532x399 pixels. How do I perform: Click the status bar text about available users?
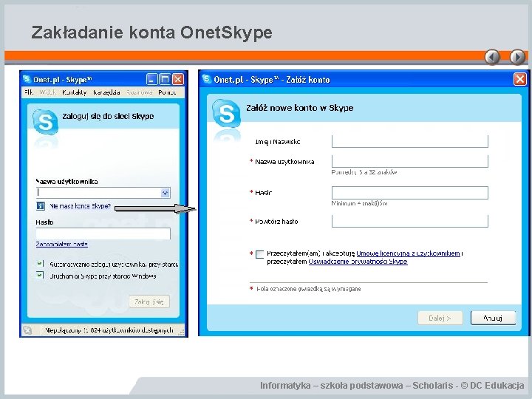[x=109, y=330]
